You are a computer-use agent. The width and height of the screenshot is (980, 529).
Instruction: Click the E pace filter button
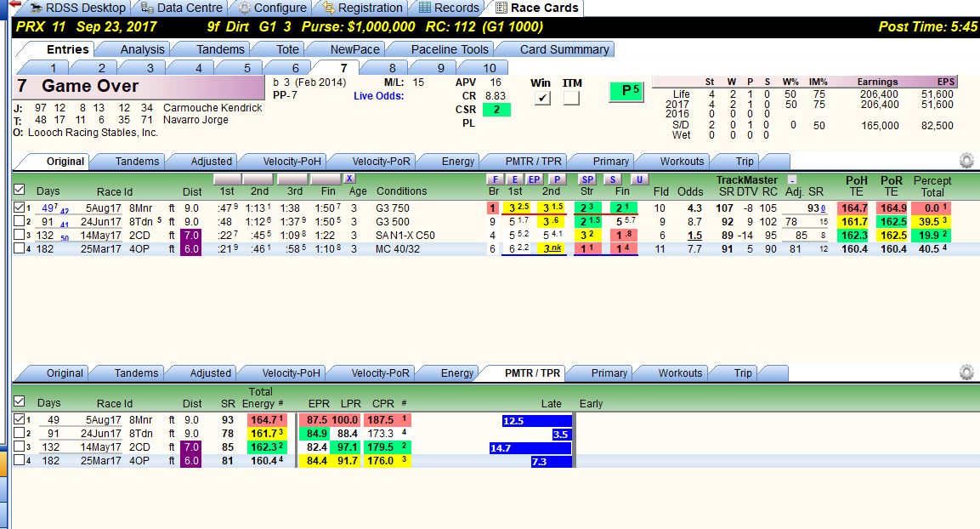point(514,179)
